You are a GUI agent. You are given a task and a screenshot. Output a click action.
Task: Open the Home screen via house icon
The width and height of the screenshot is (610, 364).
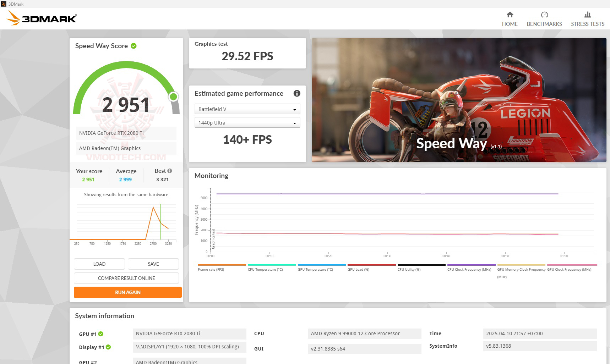[x=510, y=15]
